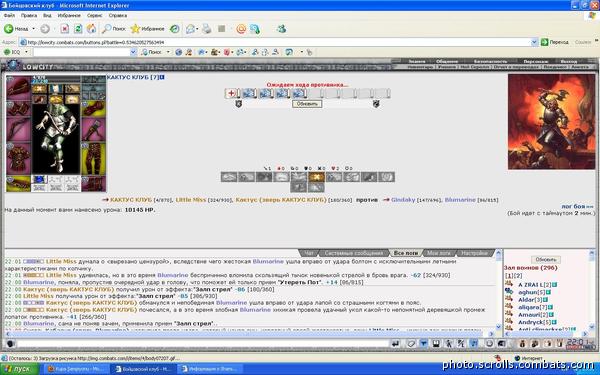Open the Безопасность game menu

coord(490,61)
